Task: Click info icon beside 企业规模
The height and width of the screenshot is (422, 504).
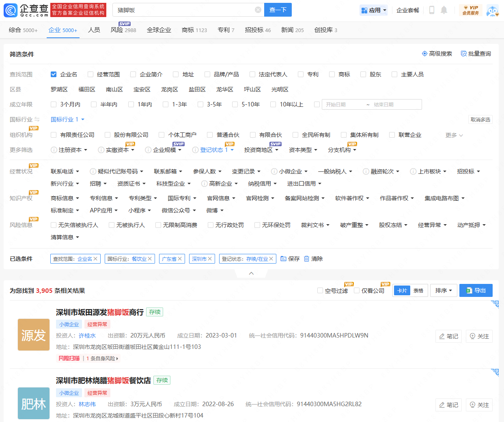Action: [148, 150]
